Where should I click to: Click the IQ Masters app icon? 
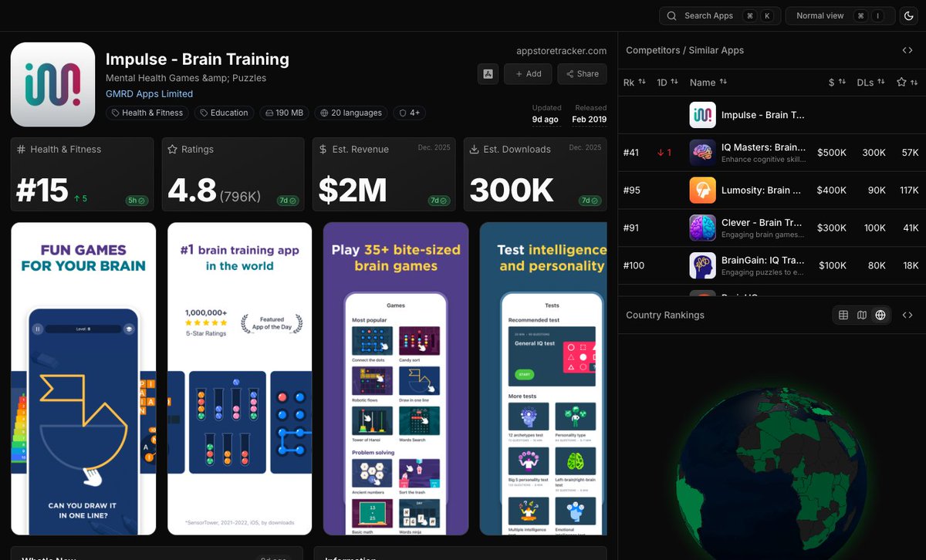coord(702,153)
